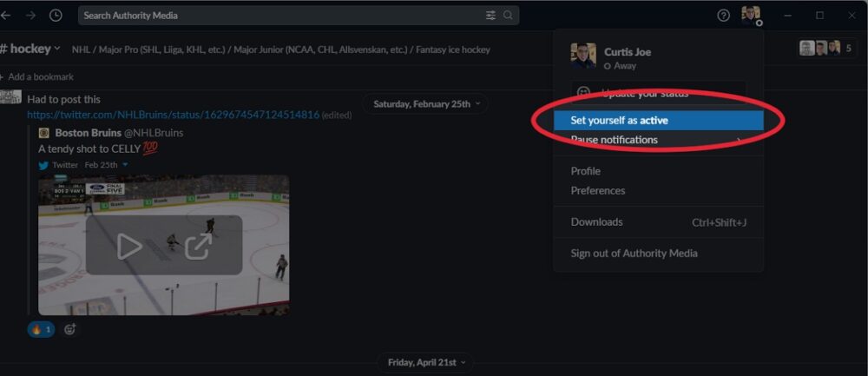
Task: Click the add reaction emoji icon
Action: coord(70,329)
